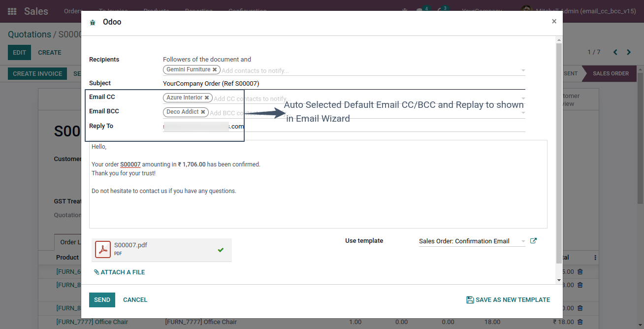Image resolution: width=644 pixels, height=329 pixels.
Task: Click Create Invoice button
Action: point(37,74)
